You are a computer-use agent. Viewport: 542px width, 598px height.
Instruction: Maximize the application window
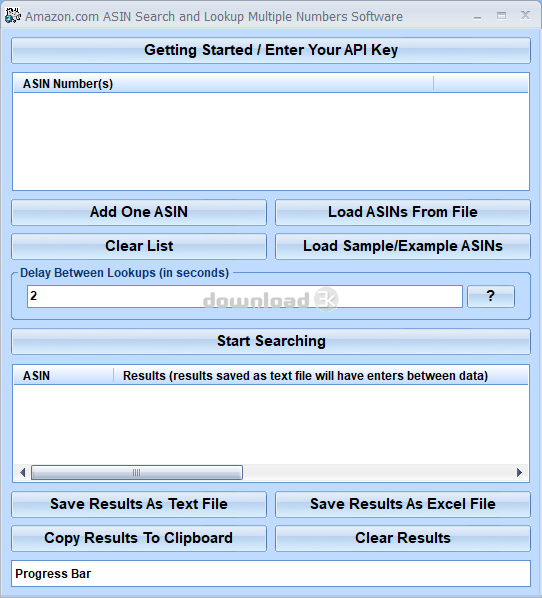tap(502, 16)
